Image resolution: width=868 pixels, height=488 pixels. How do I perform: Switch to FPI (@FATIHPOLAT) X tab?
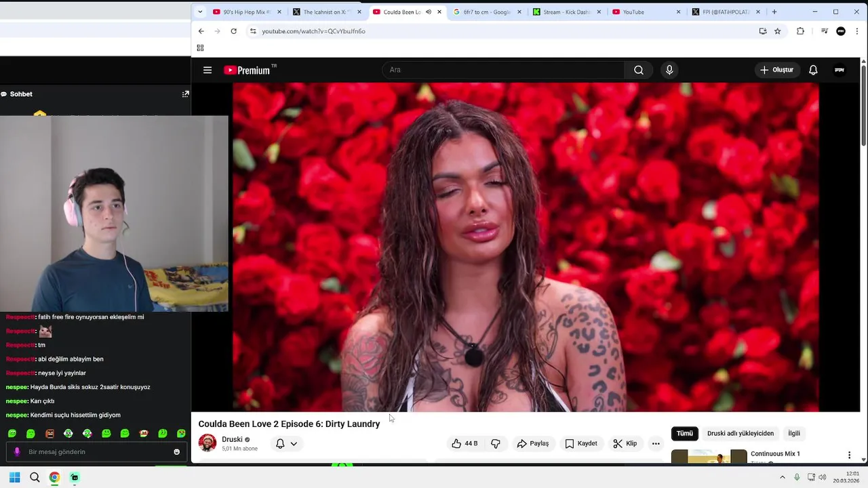(x=726, y=12)
